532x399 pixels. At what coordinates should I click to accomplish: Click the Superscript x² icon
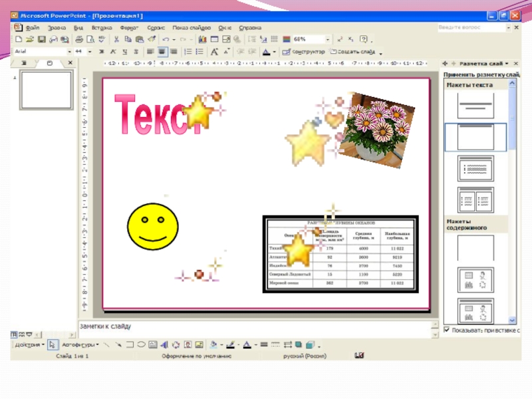click(x=340, y=40)
